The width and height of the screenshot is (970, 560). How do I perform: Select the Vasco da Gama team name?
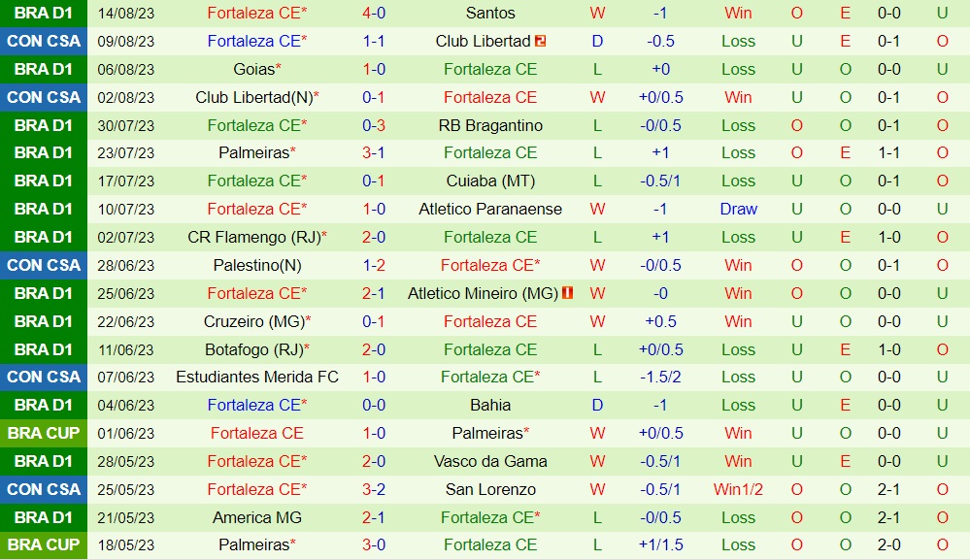coord(490,461)
